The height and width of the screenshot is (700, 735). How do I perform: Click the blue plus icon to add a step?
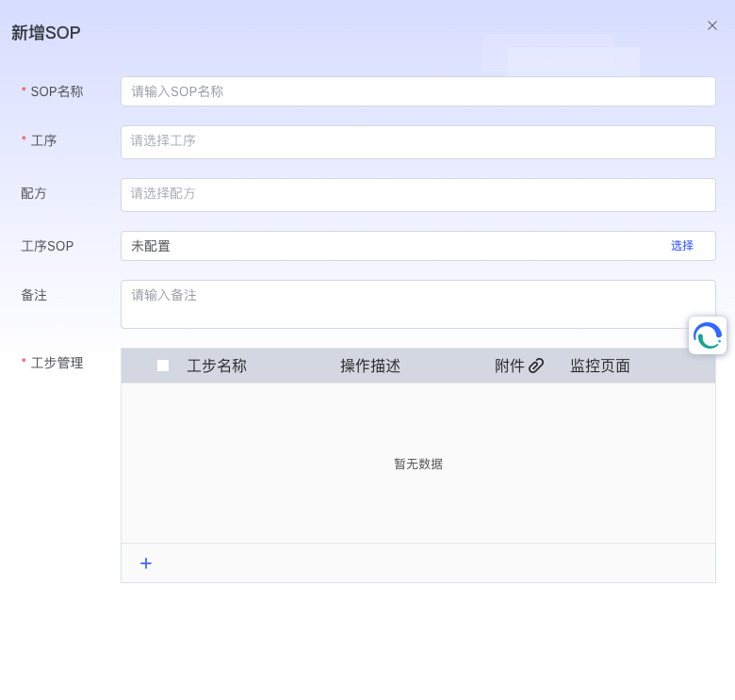[x=146, y=563]
